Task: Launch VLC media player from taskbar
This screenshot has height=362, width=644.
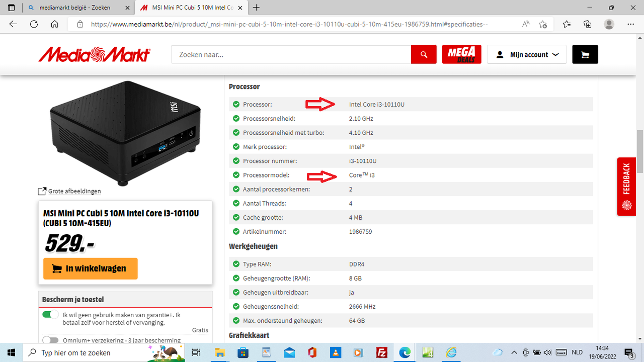Action: point(335,352)
